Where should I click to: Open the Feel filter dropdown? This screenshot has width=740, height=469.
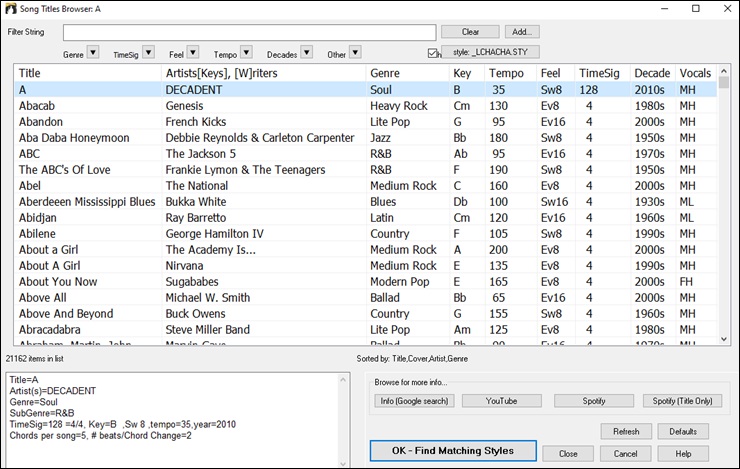193,52
